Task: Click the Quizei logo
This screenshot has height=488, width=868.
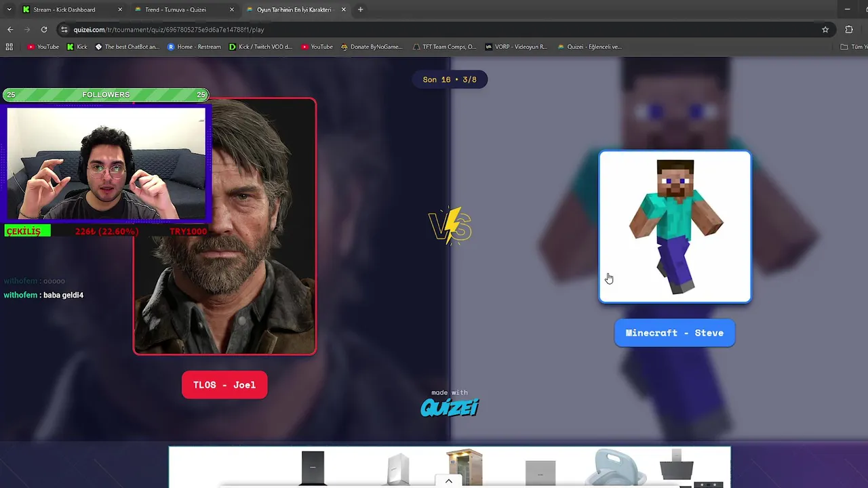Action: (450, 407)
